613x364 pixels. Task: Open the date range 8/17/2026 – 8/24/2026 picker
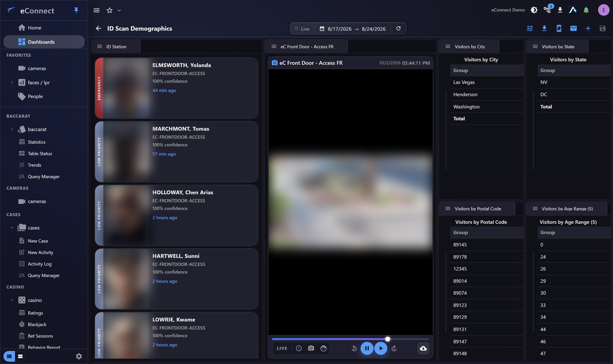pos(352,29)
